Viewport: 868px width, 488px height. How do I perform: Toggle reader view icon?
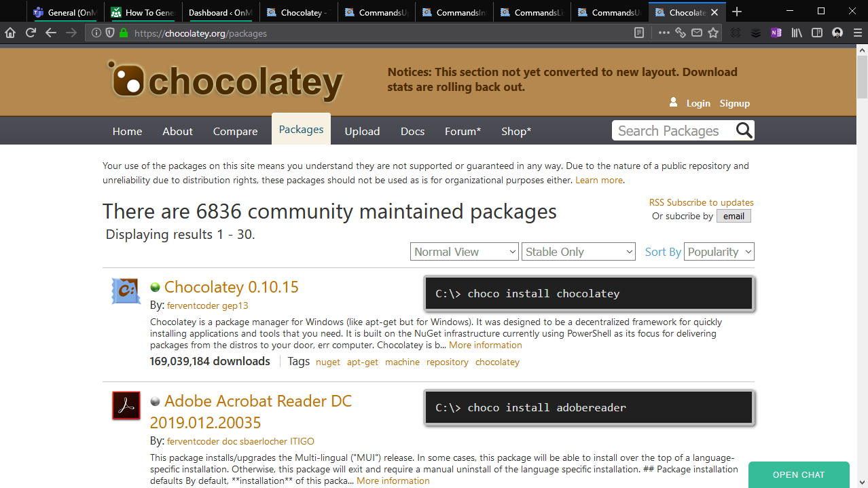[x=638, y=33]
